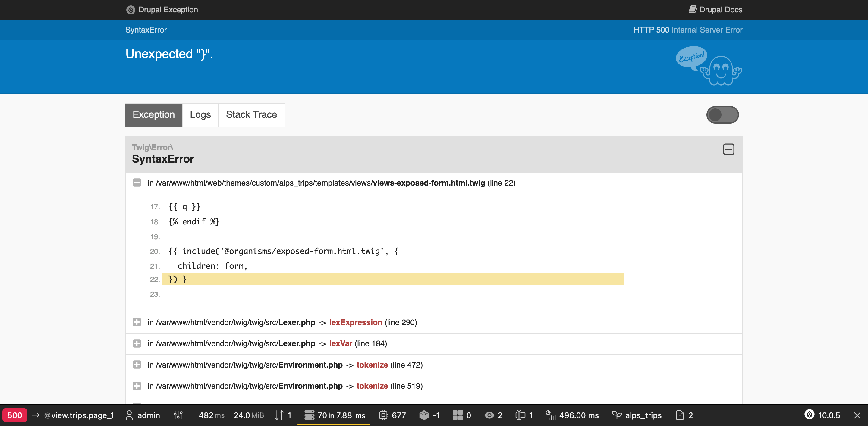Click the 24.0 MiB memory usage entry
868x426 pixels.
click(249, 415)
